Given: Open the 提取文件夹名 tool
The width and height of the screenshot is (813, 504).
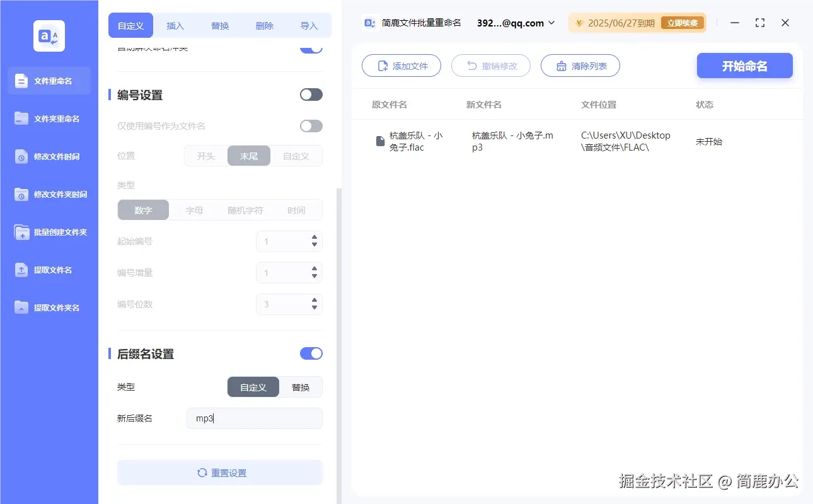Looking at the screenshot, I should (49, 307).
